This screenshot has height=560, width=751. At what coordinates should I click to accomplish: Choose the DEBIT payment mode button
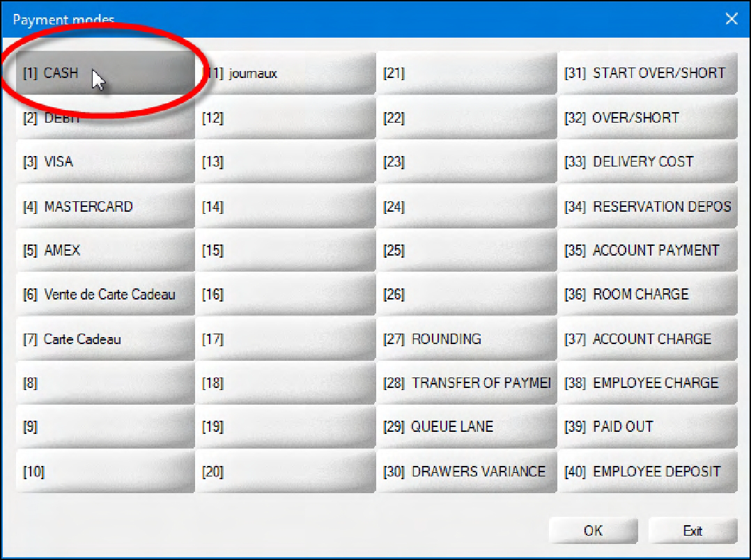(x=104, y=118)
